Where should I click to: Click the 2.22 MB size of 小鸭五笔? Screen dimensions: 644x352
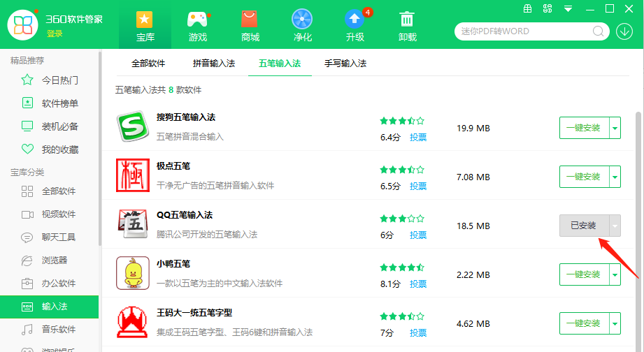(x=473, y=275)
